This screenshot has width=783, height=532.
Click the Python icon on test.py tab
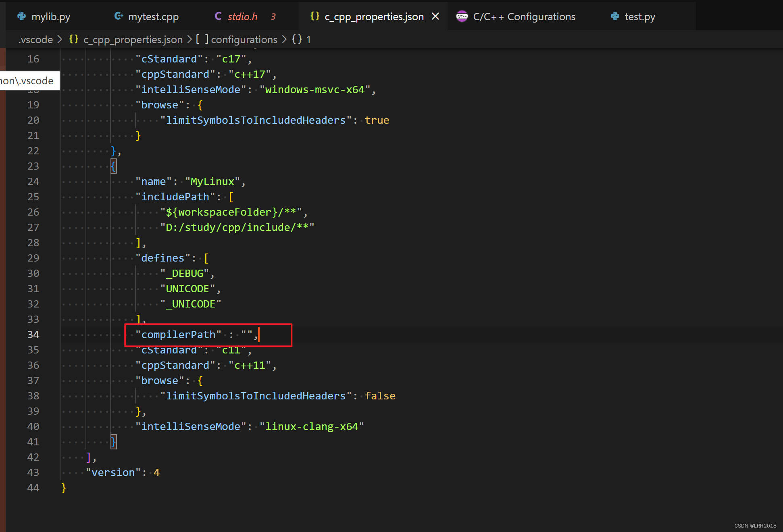(x=615, y=16)
